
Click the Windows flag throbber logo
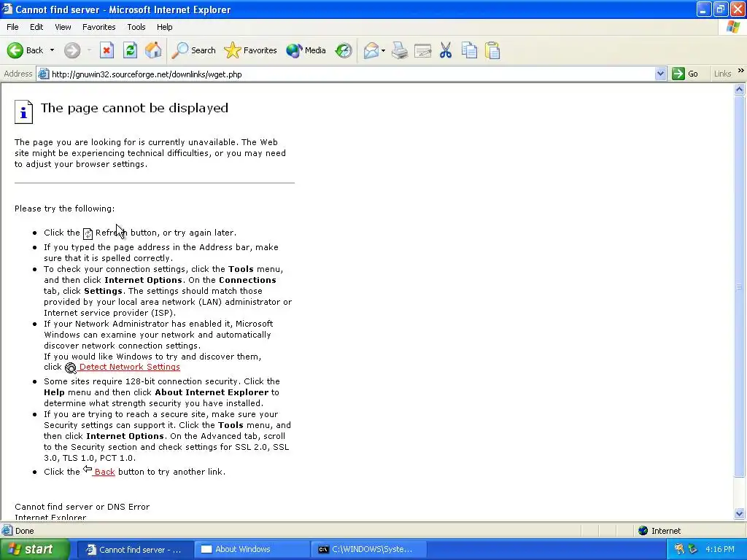(x=732, y=27)
